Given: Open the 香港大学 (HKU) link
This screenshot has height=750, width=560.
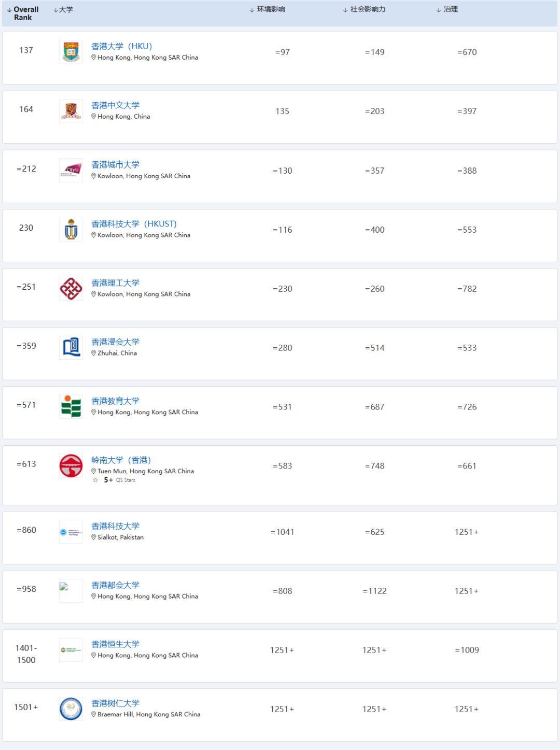Looking at the screenshot, I should pyautogui.click(x=122, y=47).
